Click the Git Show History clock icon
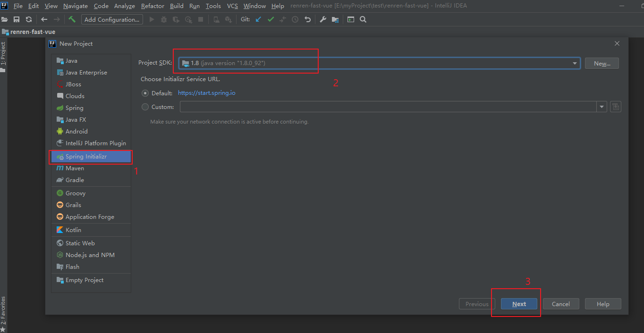This screenshot has height=333, width=644. (295, 19)
